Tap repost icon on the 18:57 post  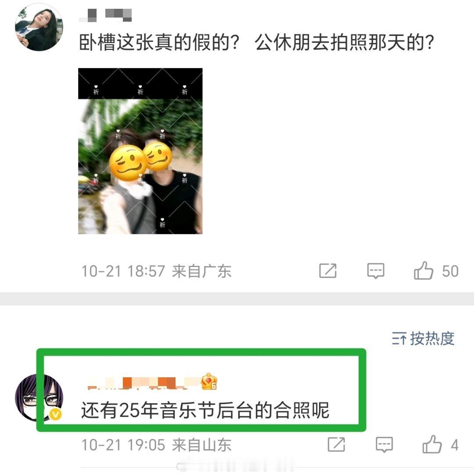pyautogui.click(x=328, y=271)
